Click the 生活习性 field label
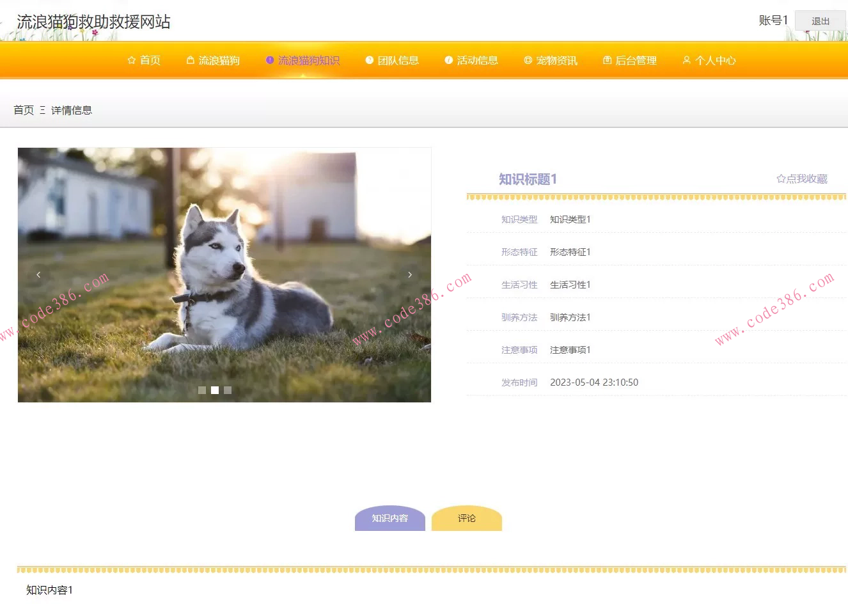This screenshot has height=616, width=848. [x=519, y=285]
